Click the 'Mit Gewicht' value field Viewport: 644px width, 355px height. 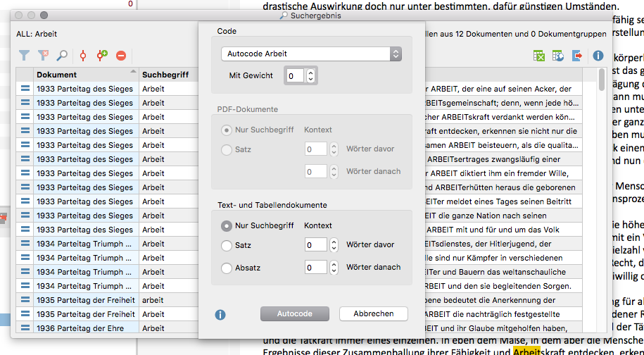pos(294,75)
